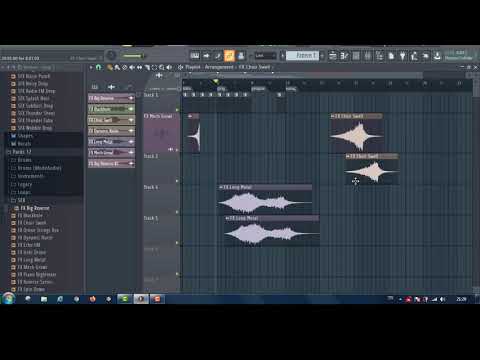Screen dimensions: 480x360
Task: Click the waveform icon above the picker panel list
Action: tap(112, 87)
